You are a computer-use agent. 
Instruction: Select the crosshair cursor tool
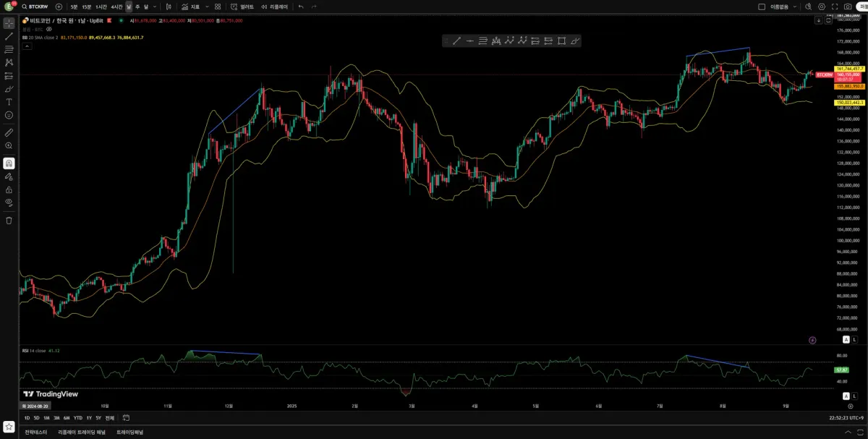[x=9, y=23]
